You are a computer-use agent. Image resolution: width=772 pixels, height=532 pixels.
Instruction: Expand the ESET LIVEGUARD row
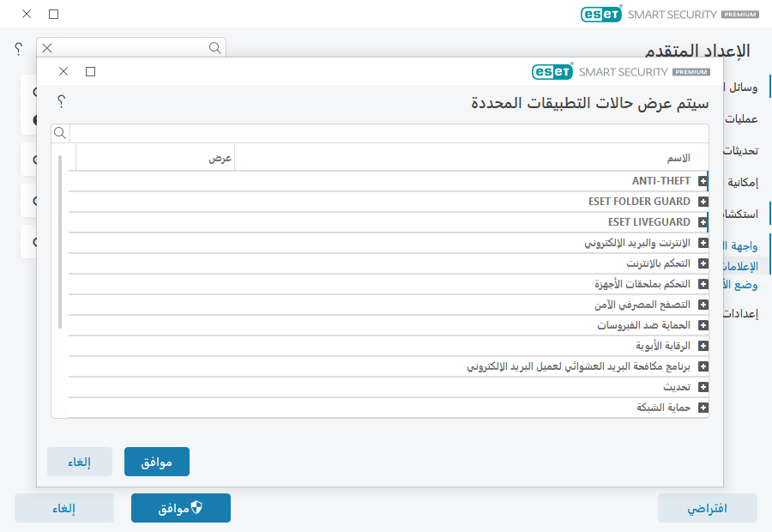point(703,221)
